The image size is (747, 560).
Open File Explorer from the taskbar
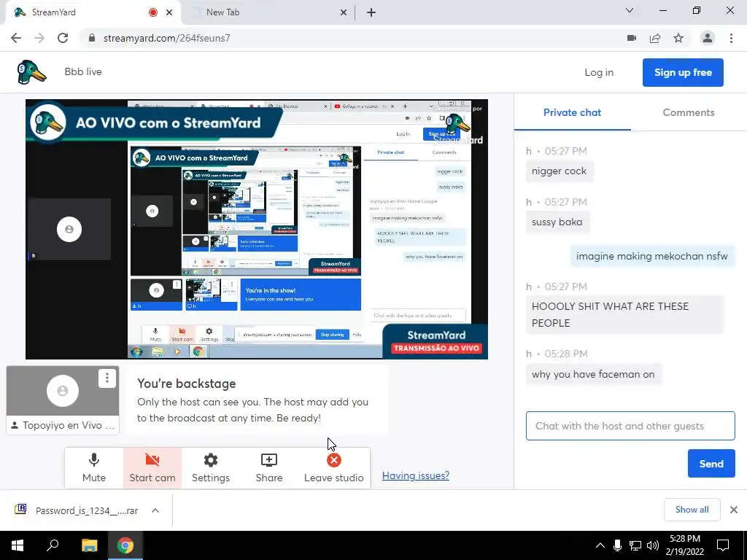click(x=89, y=545)
